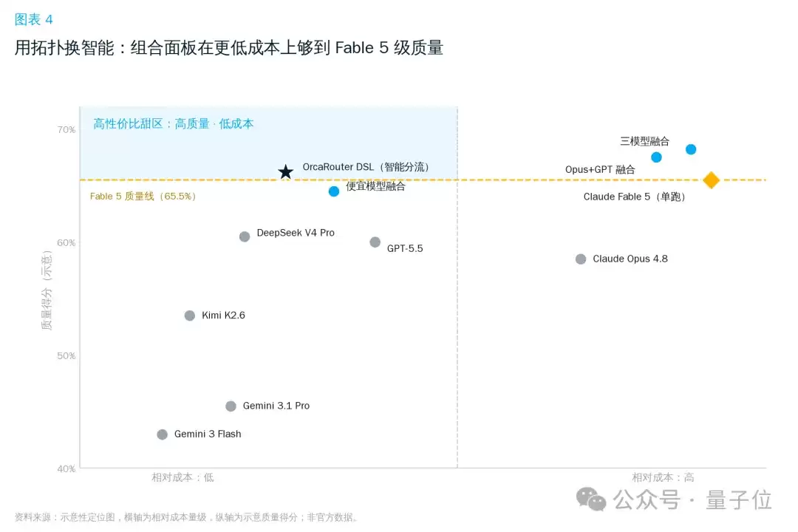The height and width of the screenshot is (532, 798).
Task: Click the 50% y-axis tick label
Action: coord(66,356)
